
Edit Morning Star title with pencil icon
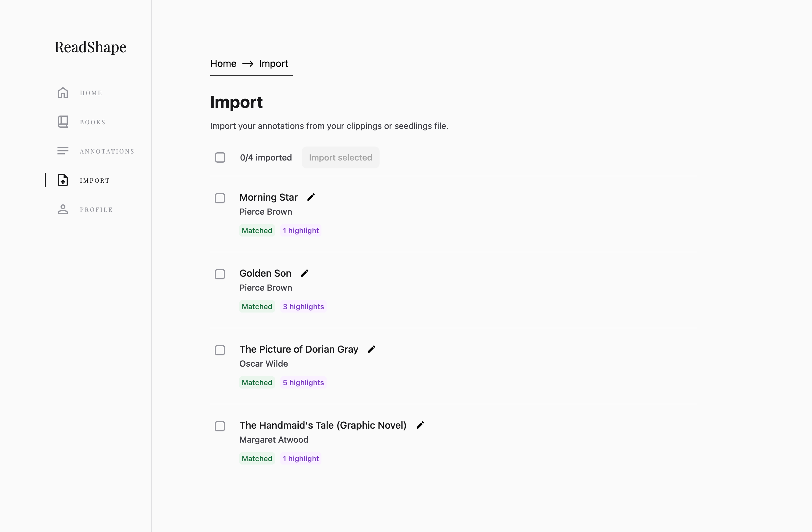click(x=311, y=197)
